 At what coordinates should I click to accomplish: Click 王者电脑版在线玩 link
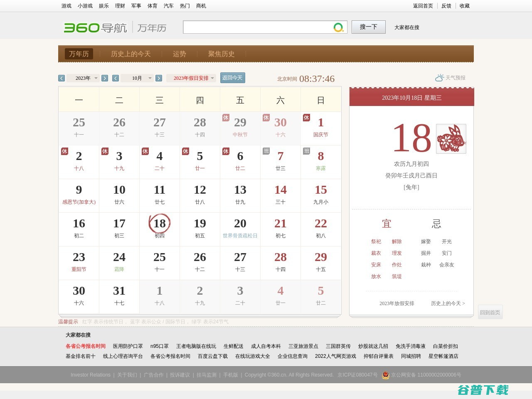pos(196,346)
